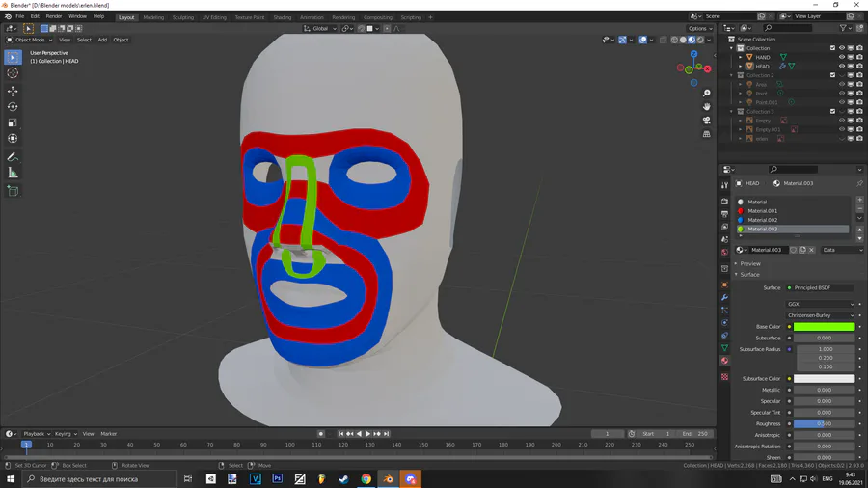This screenshot has width=868, height=488.
Task: Open the Playback popover in timeline
Action: pos(37,434)
